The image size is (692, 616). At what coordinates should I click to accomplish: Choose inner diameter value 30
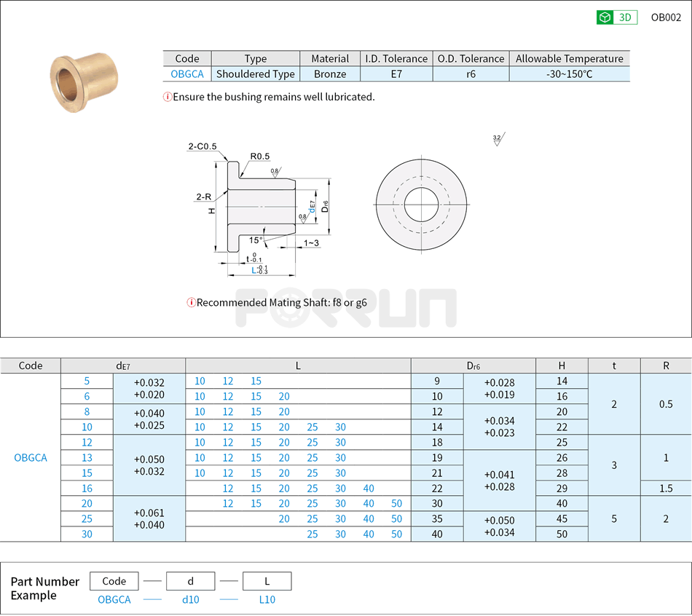click(x=87, y=534)
